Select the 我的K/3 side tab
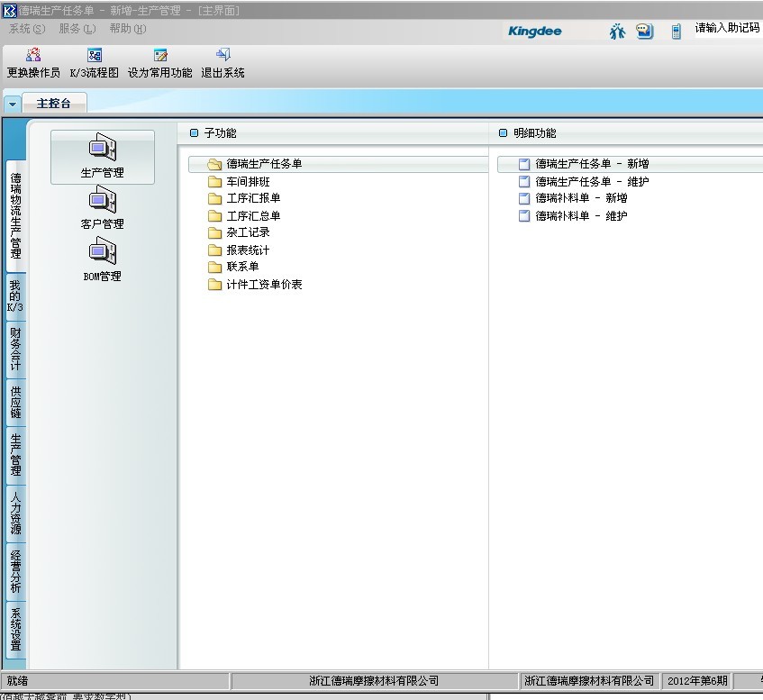This screenshot has height=700, width=763. [15, 296]
